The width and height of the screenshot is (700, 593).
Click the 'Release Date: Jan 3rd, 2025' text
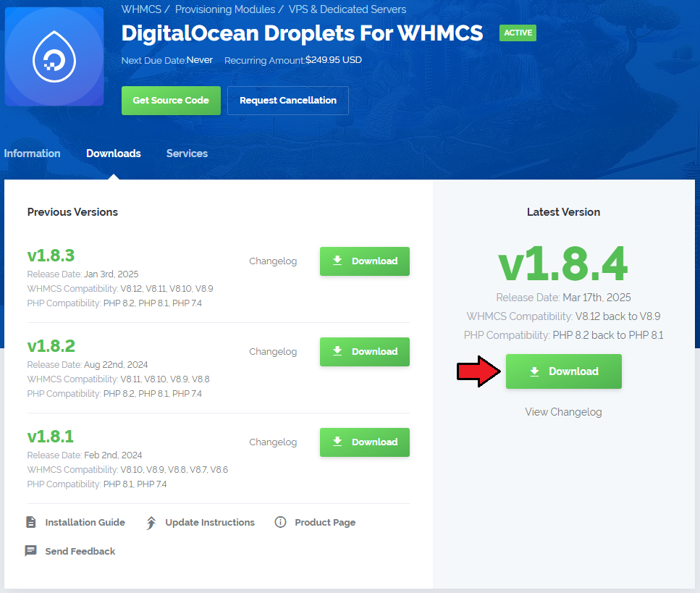[x=83, y=274]
